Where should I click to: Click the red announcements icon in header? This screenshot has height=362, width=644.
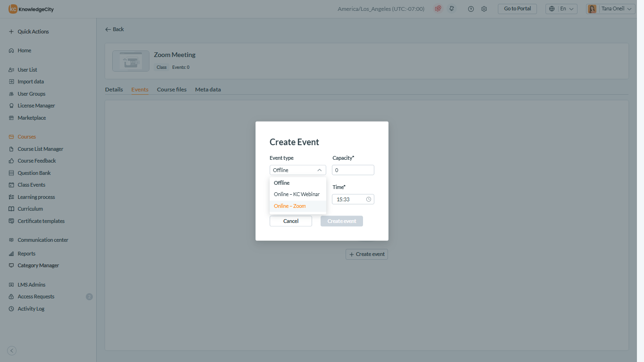[438, 9]
